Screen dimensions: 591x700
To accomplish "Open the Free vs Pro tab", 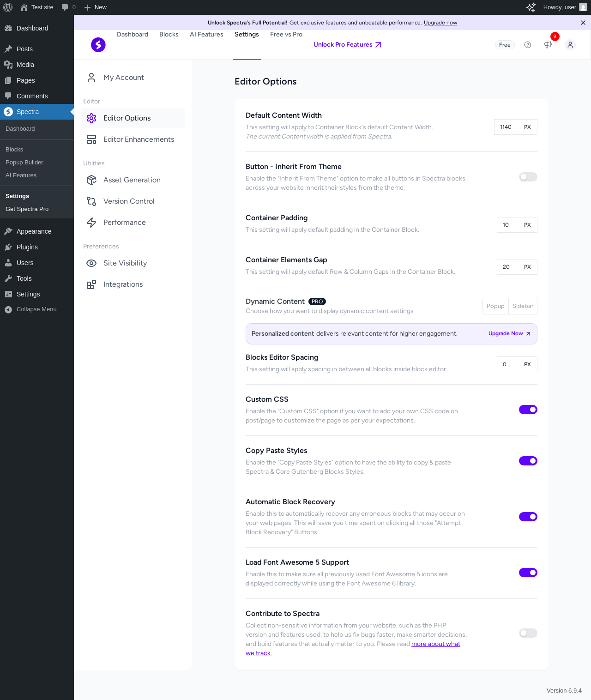I will pyautogui.click(x=286, y=35).
